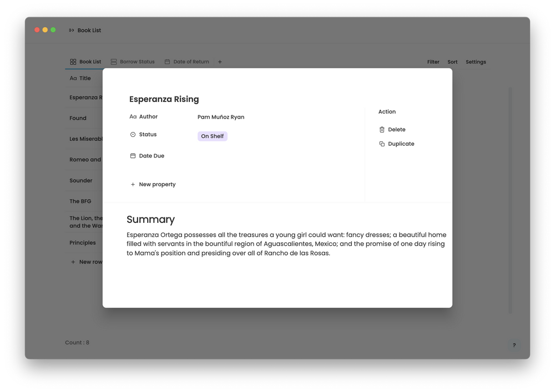Screen dimensions: 555x392
Task: Click the copy icon next to Duplicate
Action: [x=382, y=144]
